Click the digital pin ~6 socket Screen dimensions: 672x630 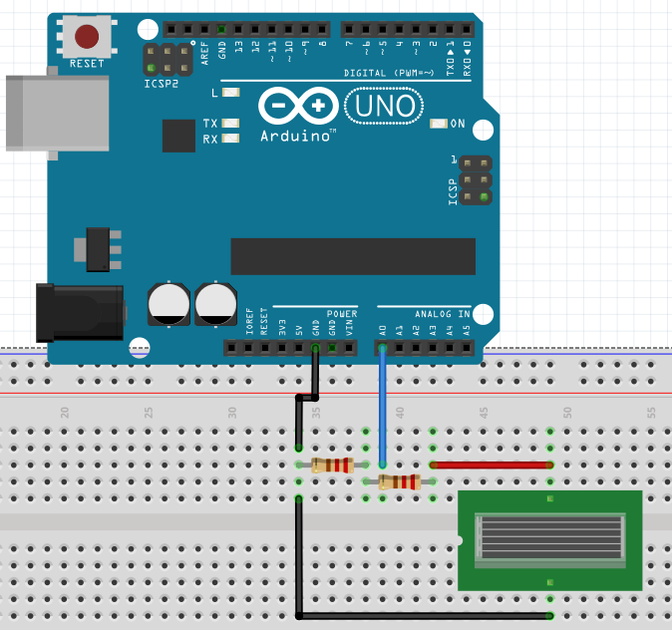point(366,30)
